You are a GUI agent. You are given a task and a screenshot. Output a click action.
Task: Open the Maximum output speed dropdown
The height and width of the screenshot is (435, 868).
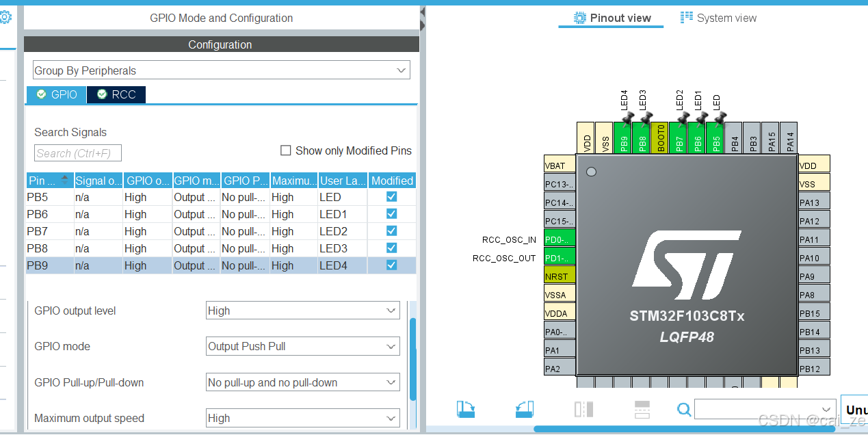[303, 418]
